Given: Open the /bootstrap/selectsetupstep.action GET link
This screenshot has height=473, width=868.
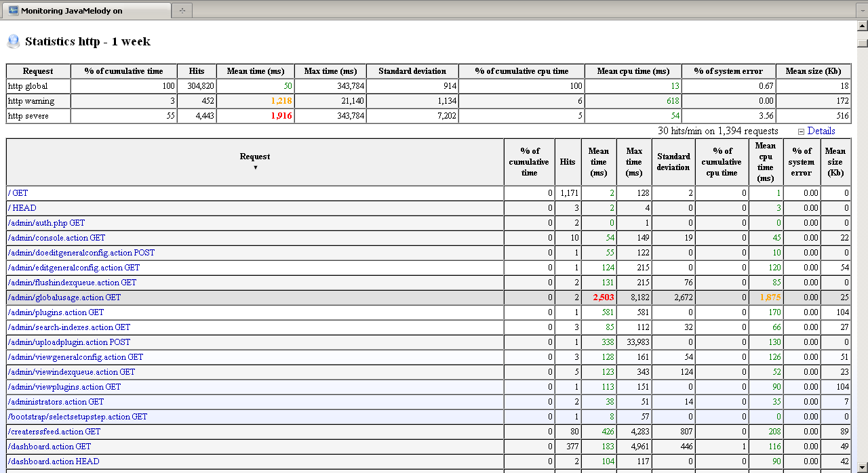Looking at the screenshot, I should [77, 417].
